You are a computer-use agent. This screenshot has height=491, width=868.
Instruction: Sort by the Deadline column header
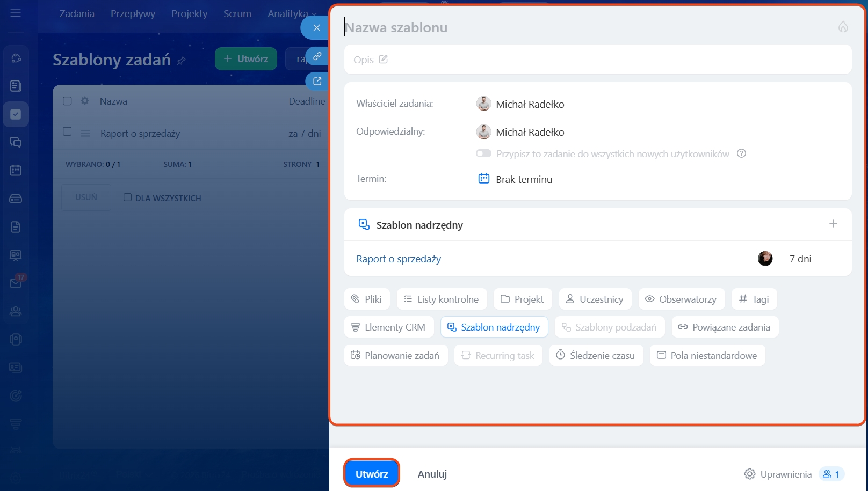[307, 101]
